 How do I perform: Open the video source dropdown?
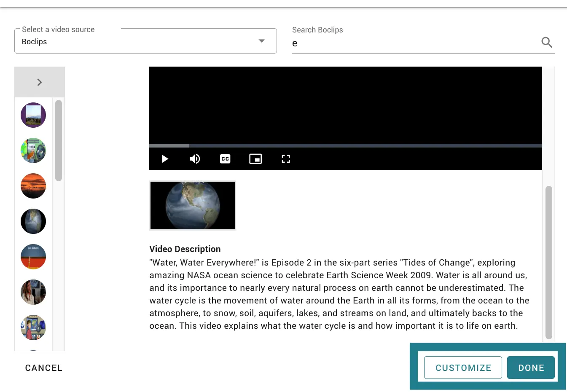145,41
